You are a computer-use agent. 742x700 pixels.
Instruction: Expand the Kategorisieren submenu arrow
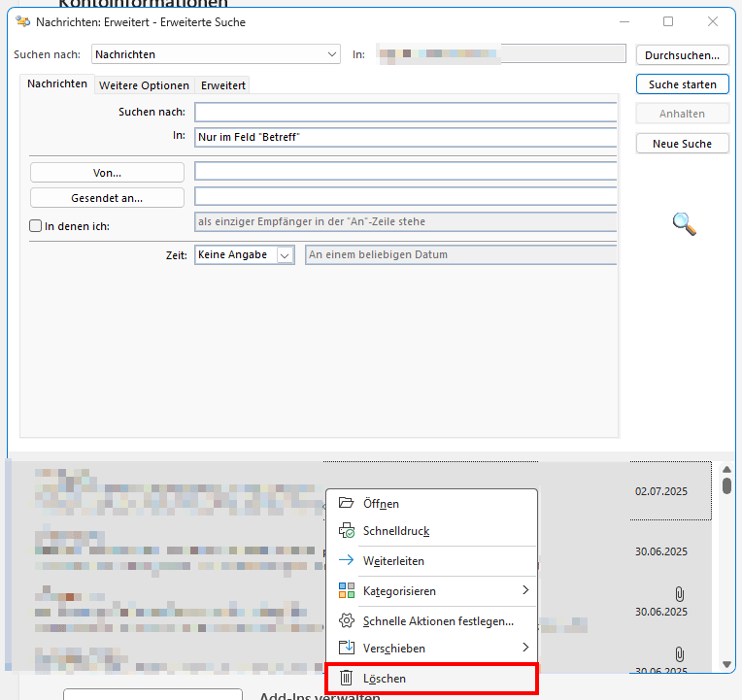(525, 590)
